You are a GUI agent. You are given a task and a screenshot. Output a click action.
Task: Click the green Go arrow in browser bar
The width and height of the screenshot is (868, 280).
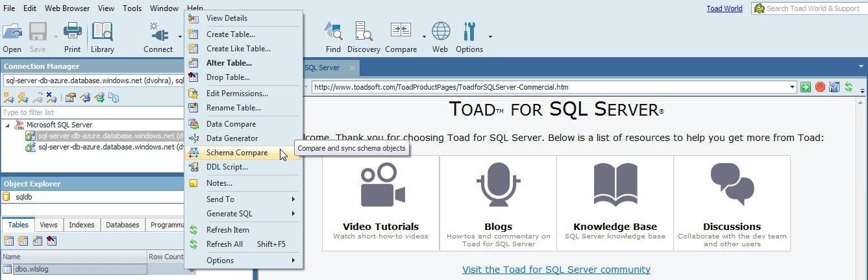pyautogui.click(x=805, y=87)
